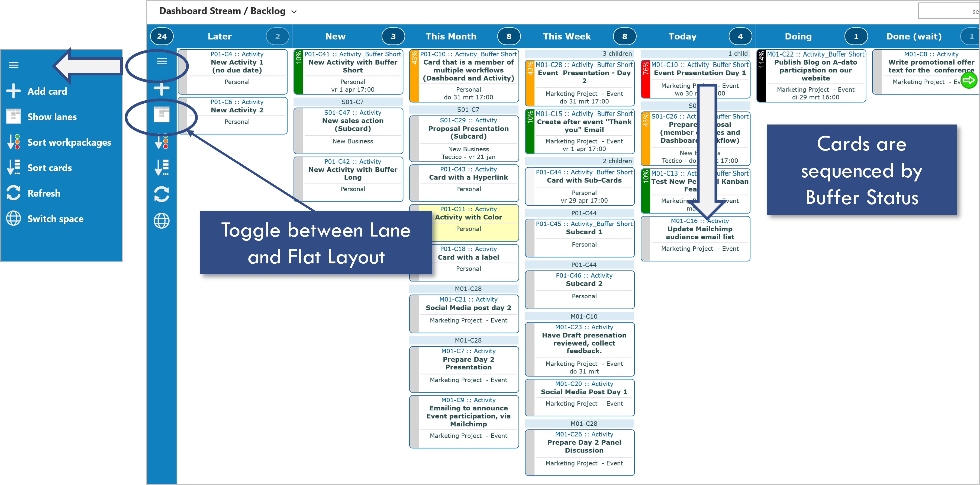
Task: Click the New column count badge 3
Action: click(x=393, y=37)
